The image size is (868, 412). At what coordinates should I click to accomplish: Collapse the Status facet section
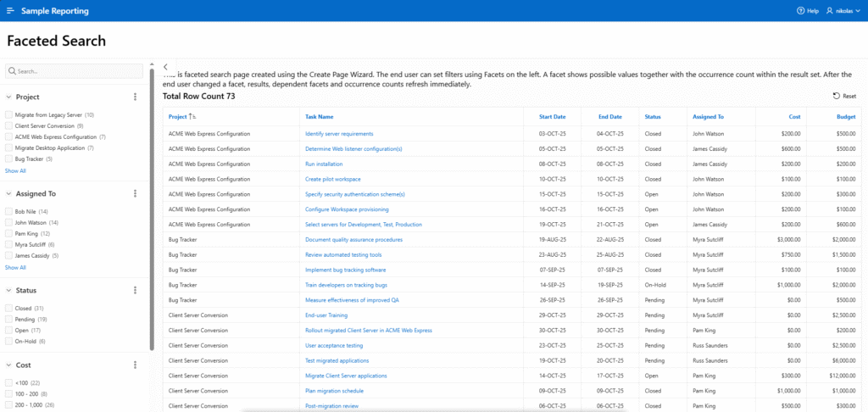[x=8, y=290]
